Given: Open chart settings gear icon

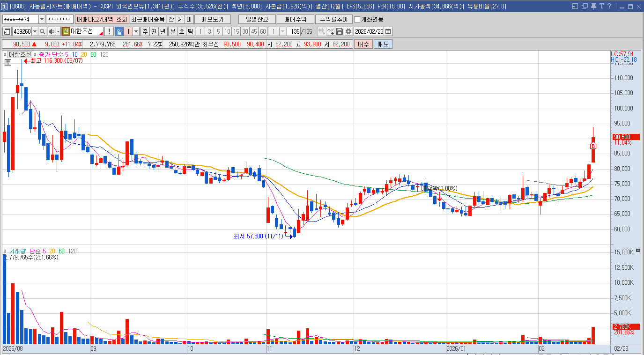Looking at the screenshot, I should coord(348,31).
